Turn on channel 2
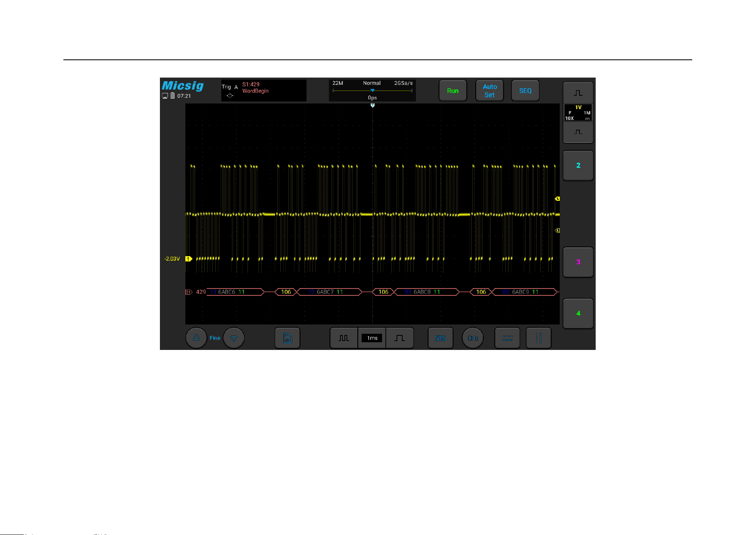This screenshot has height=535, width=756. point(578,165)
